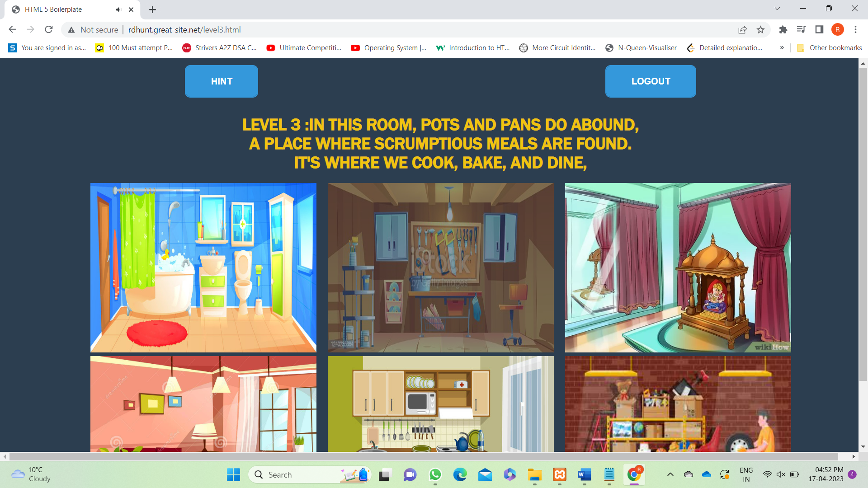The height and width of the screenshot is (488, 868).
Task: Open the Wi-Fi network tray icon
Action: [x=767, y=474]
